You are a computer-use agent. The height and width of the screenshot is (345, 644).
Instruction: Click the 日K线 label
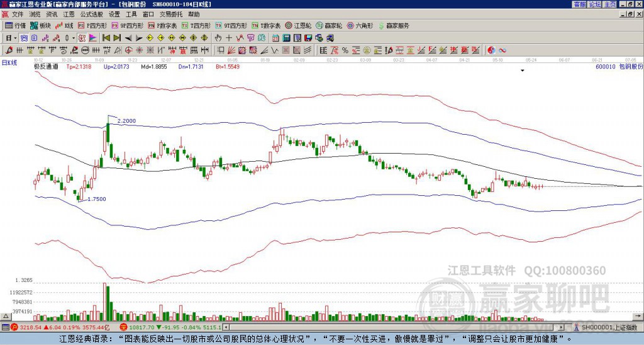coord(9,62)
